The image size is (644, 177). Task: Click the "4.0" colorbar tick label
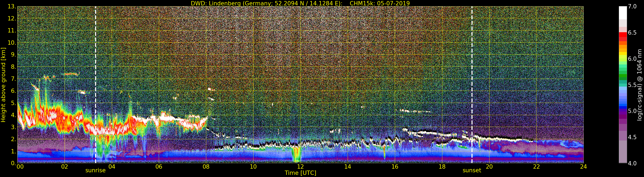[632, 163]
